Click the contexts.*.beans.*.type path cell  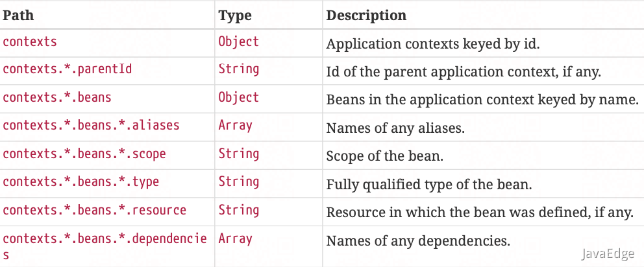coord(81,182)
